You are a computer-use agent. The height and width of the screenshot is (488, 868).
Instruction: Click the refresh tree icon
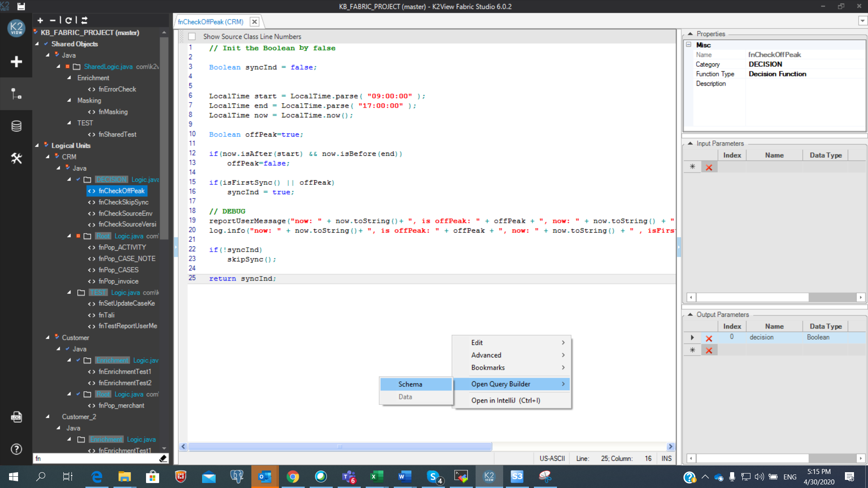pos(68,20)
